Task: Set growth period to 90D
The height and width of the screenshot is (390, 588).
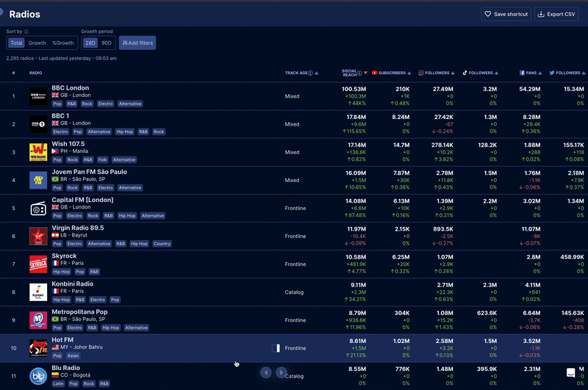Action: [x=107, y=43]
